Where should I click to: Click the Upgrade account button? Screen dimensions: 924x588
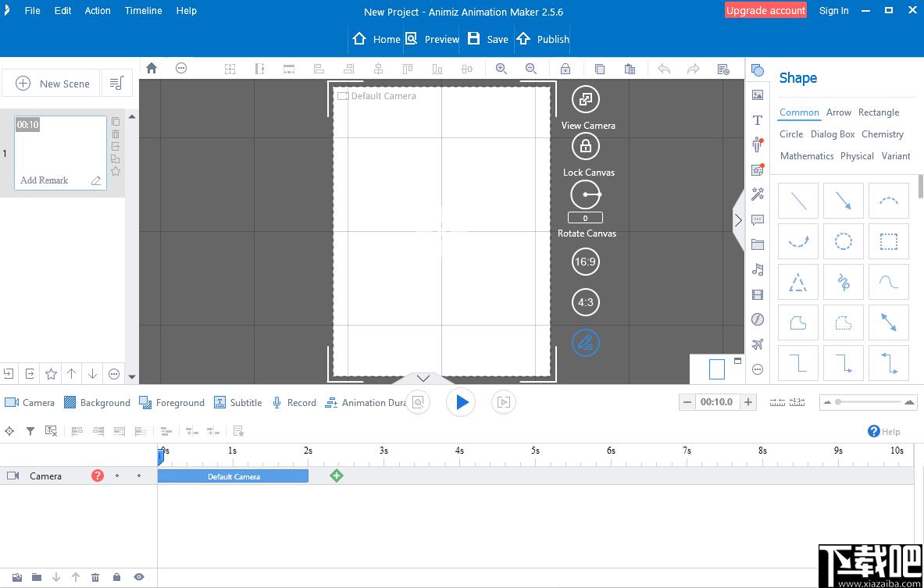tap(765, 11)
